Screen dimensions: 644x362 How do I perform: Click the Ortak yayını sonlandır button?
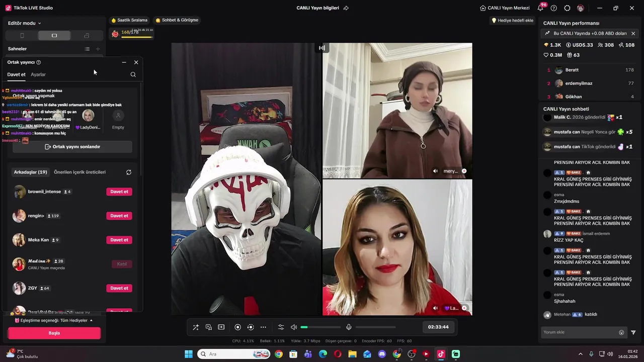point(72,147)
